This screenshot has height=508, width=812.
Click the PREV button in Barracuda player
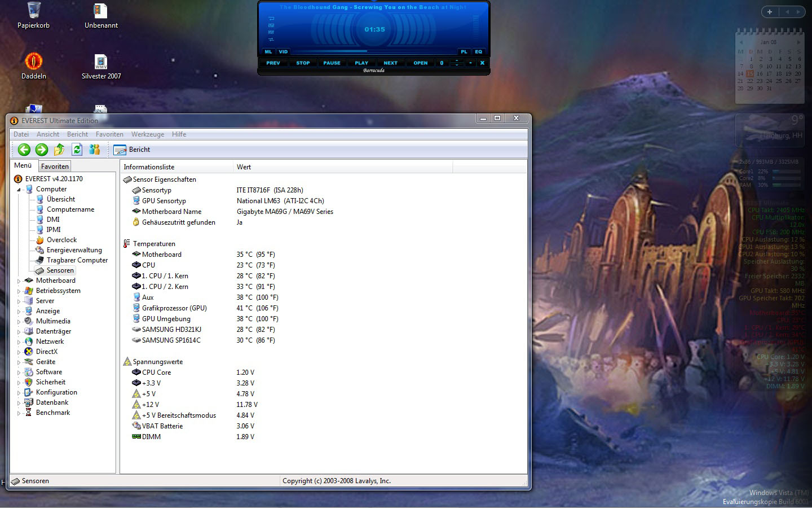point(273,63)
